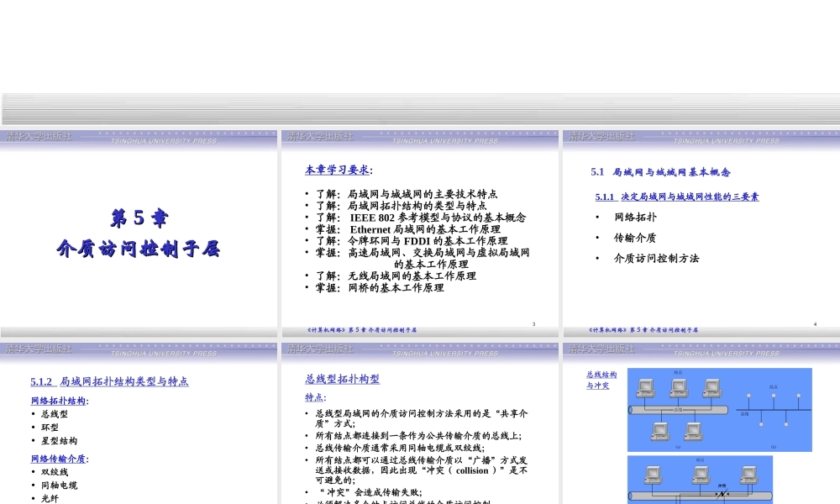Click the gray bus cable graphic labeled 总线

click(678, 410)
